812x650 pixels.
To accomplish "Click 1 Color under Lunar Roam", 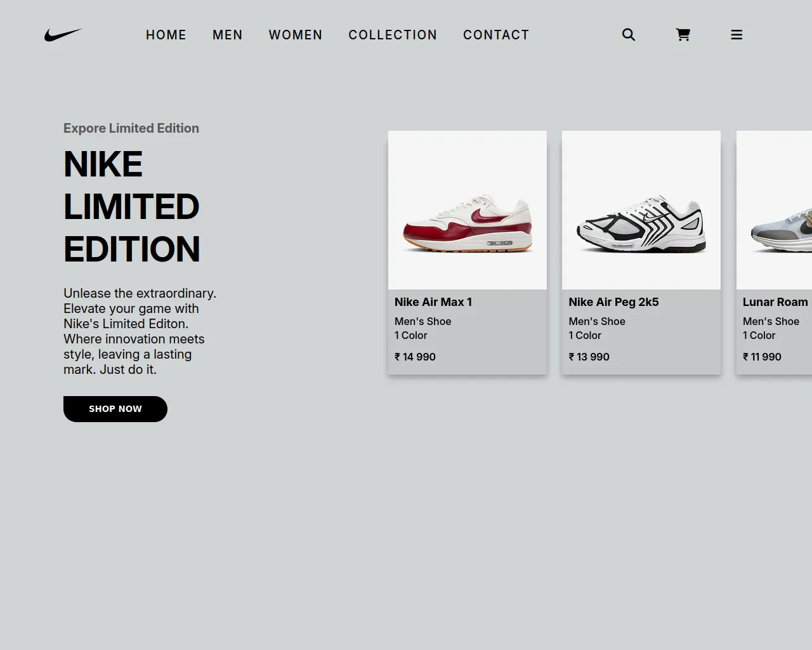I will coord(759,335).
